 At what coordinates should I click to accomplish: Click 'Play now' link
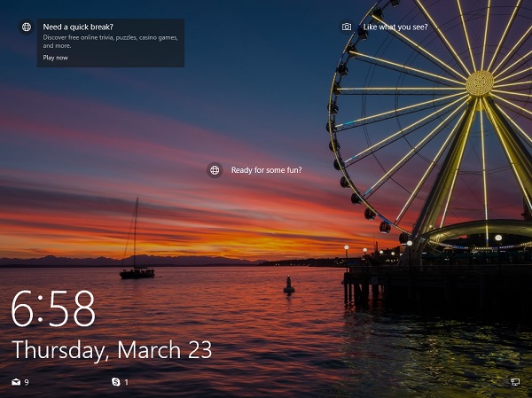coord(55,58)
